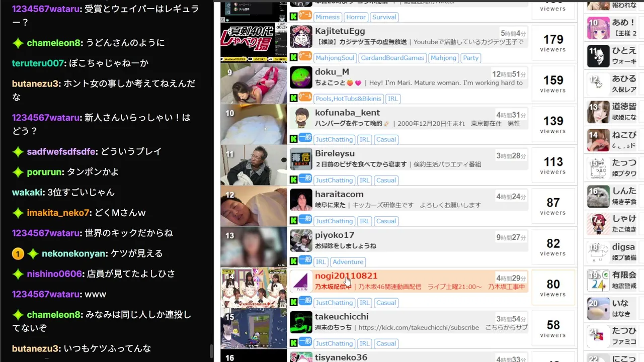Open the しんた avatar in the right sidebar

pyautogui.click(x=598, y=197)
